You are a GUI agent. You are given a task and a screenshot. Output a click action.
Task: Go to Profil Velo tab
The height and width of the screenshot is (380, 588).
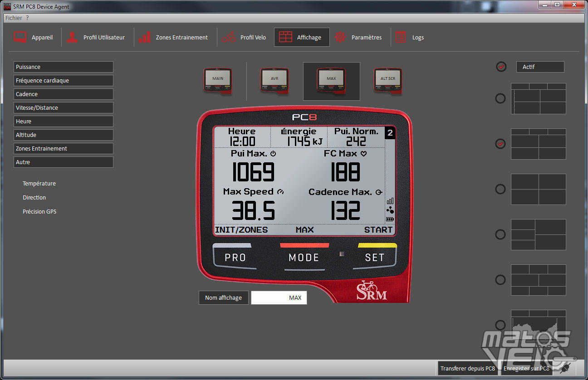pos(244,37)
